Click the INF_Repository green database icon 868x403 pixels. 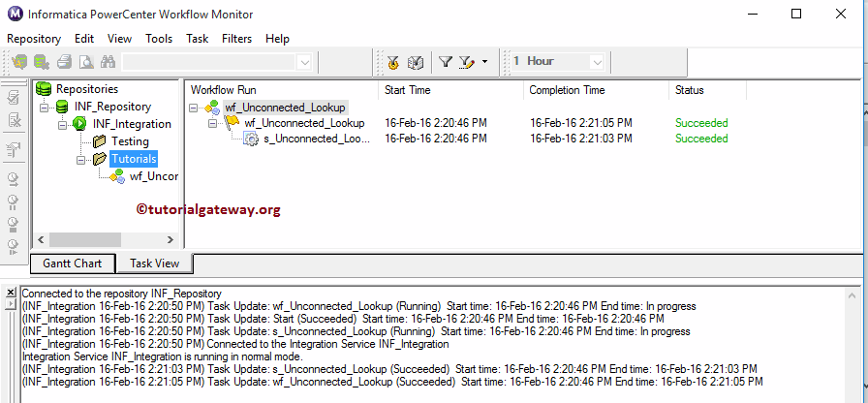click(x=63, y=107)
